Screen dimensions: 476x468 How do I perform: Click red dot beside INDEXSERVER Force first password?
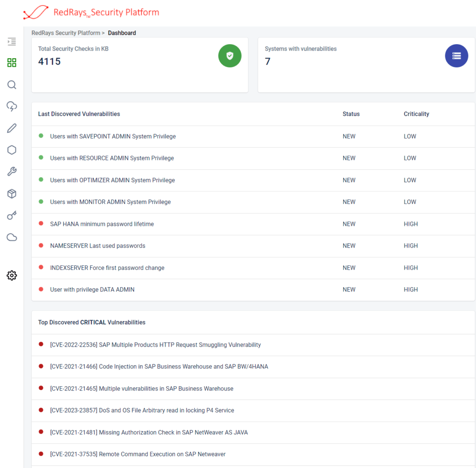tap(41, 267)
